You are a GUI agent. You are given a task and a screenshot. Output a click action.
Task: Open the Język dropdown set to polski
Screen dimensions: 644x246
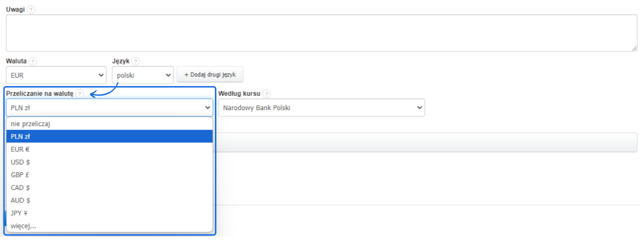[x=143, y=75]
